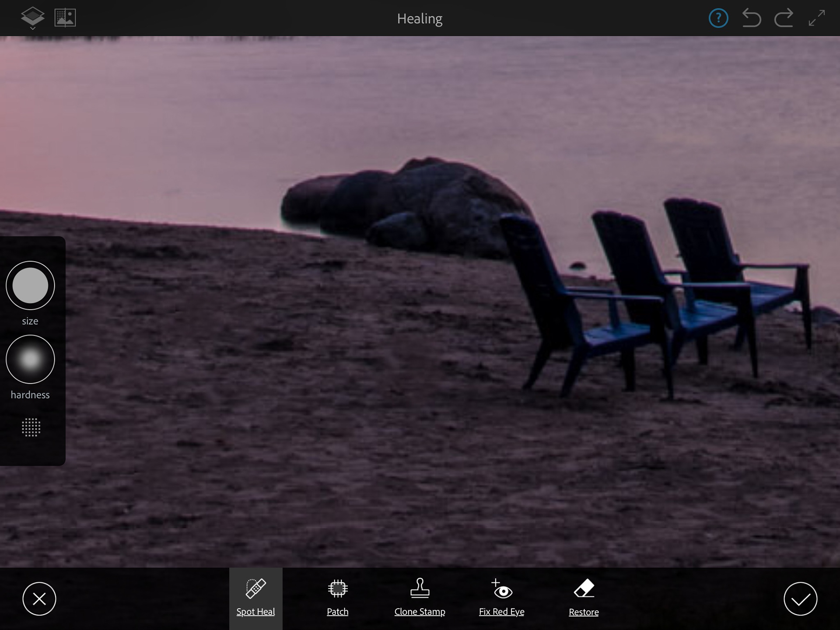The height and width of the screenshot is (630, 840).
Task: Enter full screen view
Action: (816, 18)
